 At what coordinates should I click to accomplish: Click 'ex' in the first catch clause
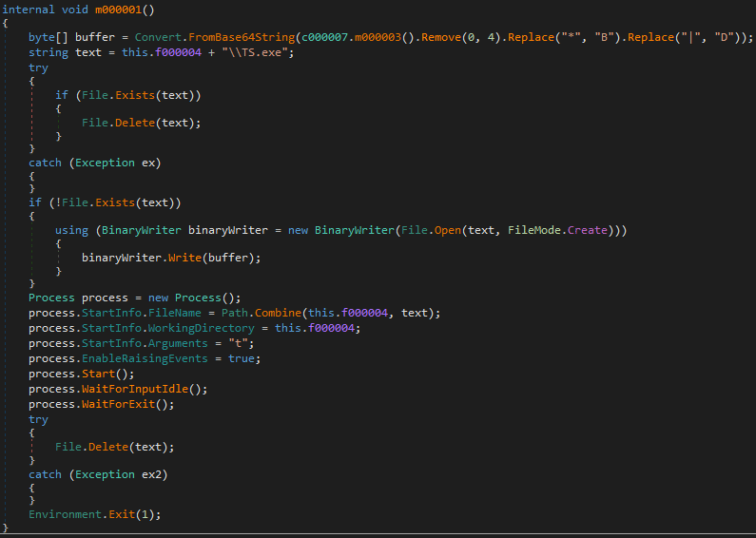(x=148, y=163)
